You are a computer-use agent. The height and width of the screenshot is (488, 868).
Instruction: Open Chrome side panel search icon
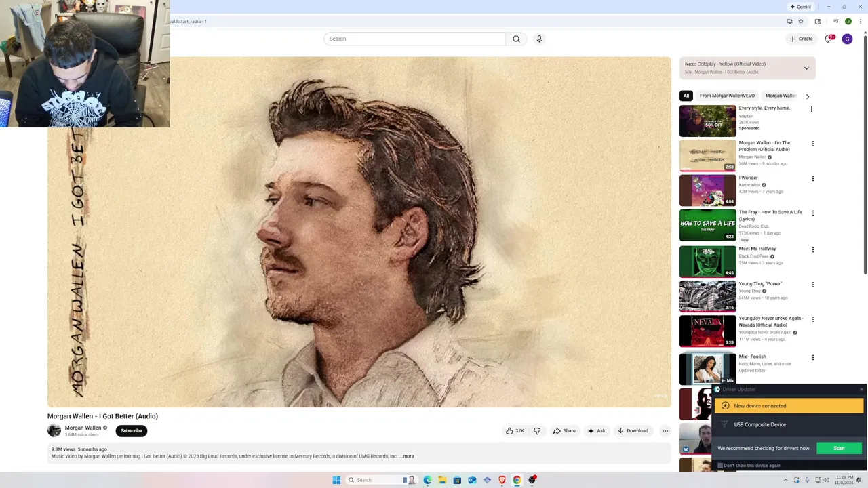(818, 21)
